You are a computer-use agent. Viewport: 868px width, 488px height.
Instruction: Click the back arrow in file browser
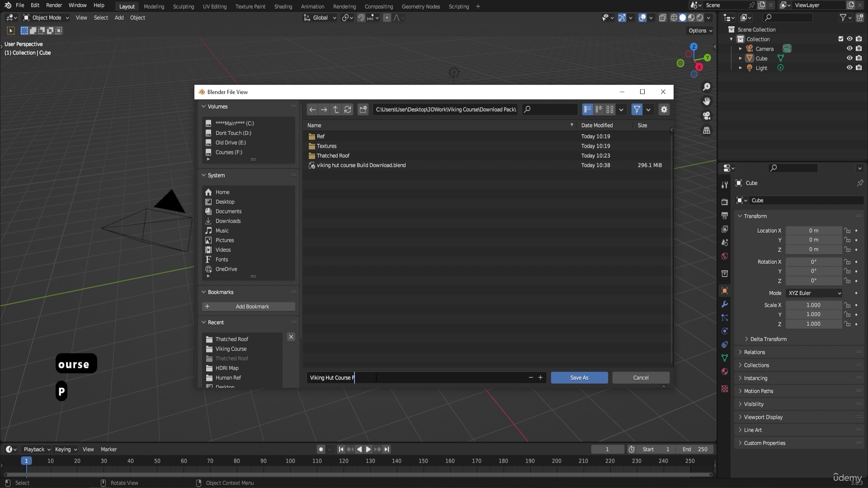pos(312,109)
